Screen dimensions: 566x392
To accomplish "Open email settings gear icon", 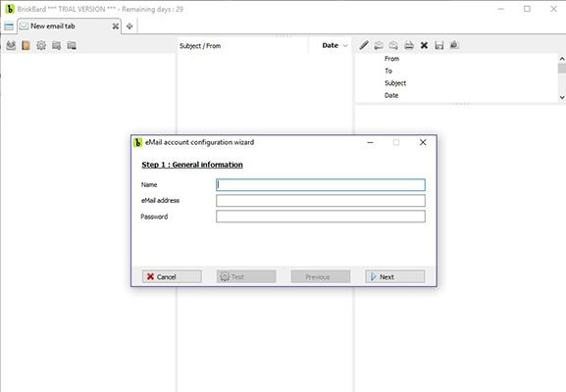I will [x=41, y=45].
